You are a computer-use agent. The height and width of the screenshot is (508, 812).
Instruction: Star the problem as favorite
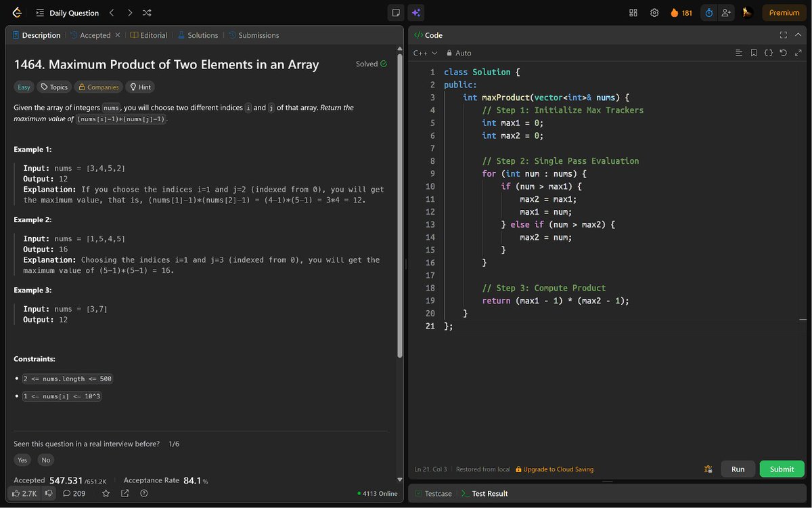tap(106, 493)
